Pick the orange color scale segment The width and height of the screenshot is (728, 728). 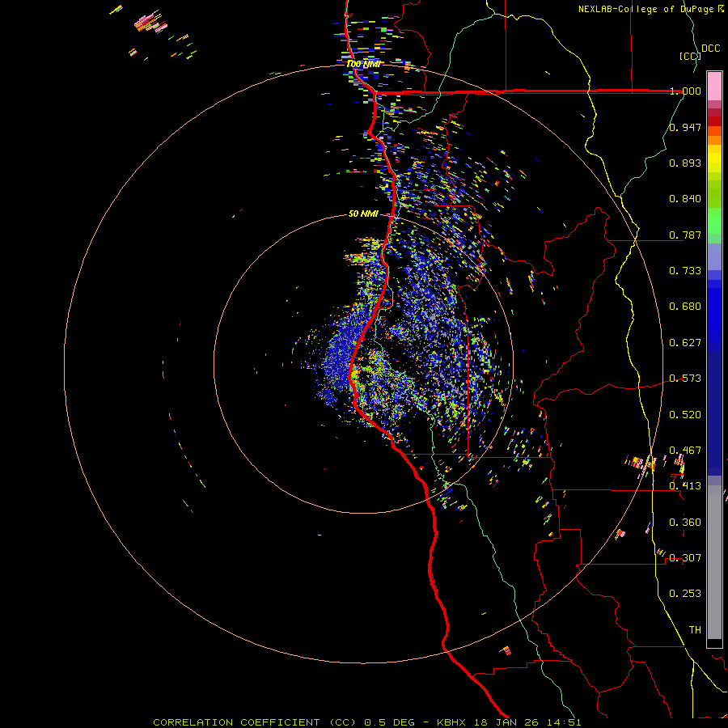(714, 140)
